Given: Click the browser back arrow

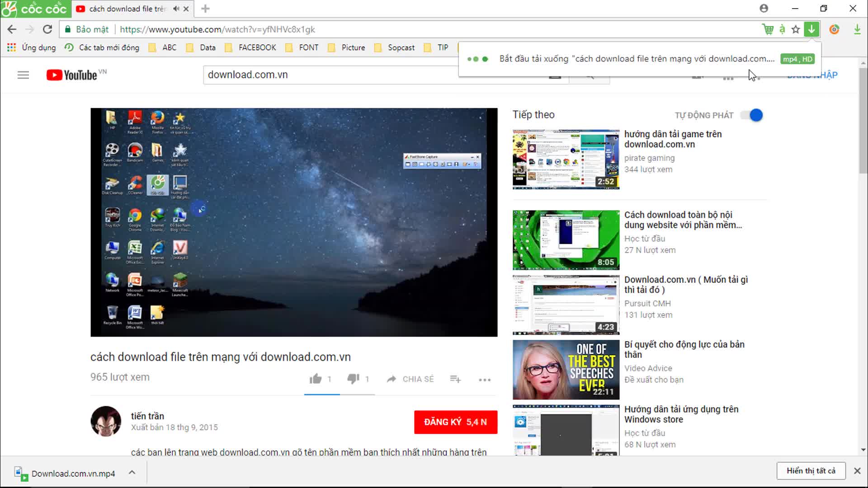Looking at the screenshot, I should click(12, 29).
